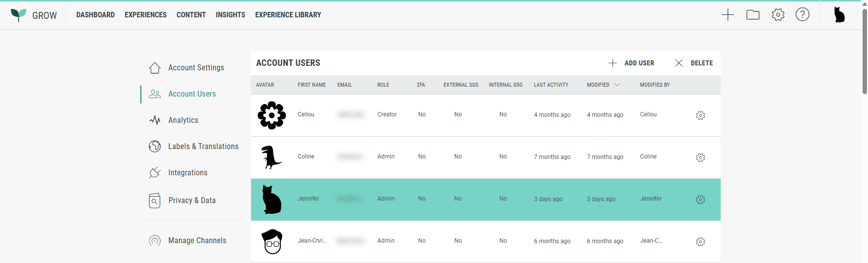Click gear icon in Coline's row
Viewport: 868px width, 263px height.
[x=700, y=158]
